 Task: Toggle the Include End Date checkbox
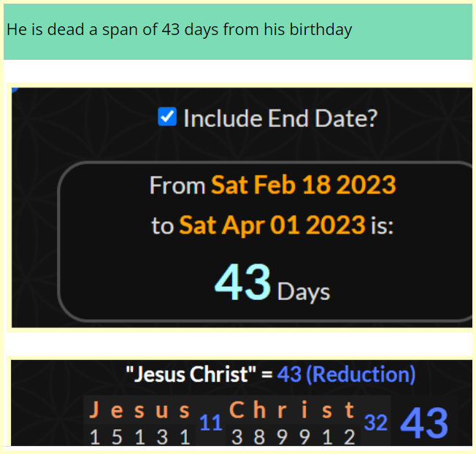pos(167,117)
